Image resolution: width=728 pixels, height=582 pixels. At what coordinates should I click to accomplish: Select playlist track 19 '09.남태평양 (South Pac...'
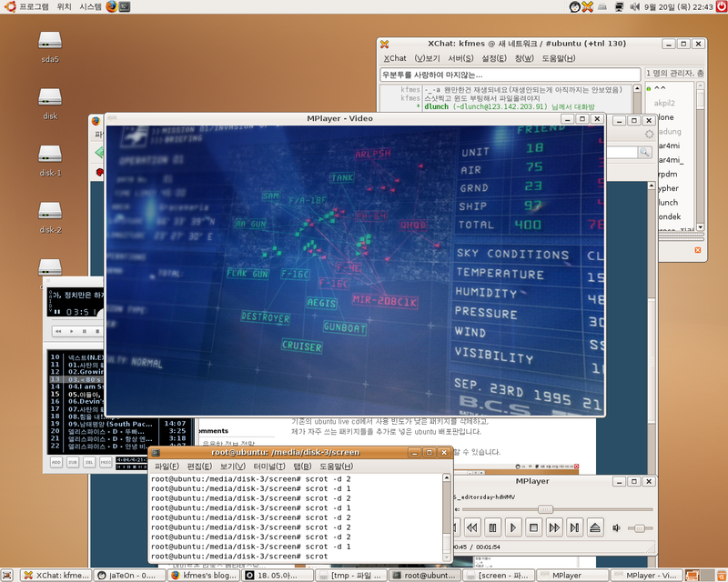coord(118,424)
